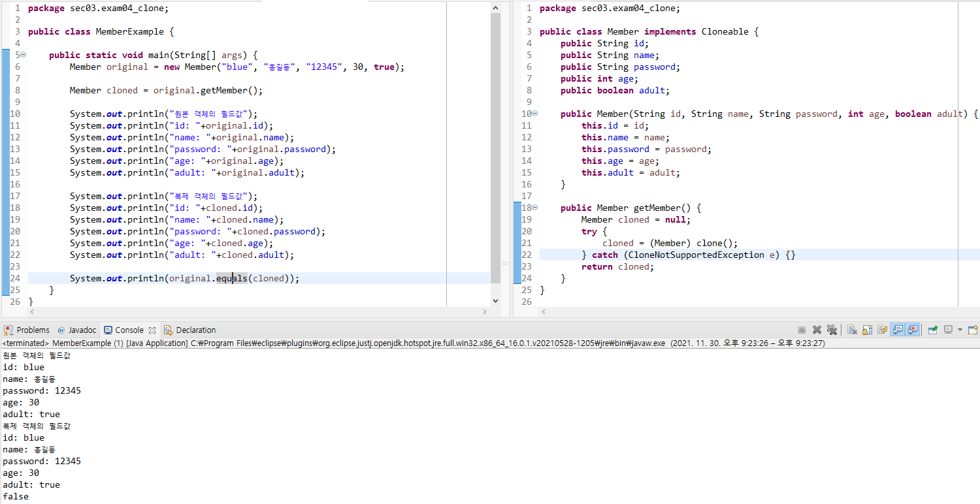Pin the current Console
Image resolution: width=980 pixels, height=504 pixels.
933,330
